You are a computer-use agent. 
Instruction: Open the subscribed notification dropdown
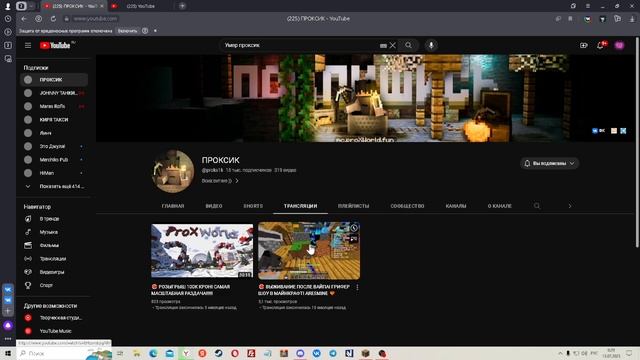coord(549,163)
